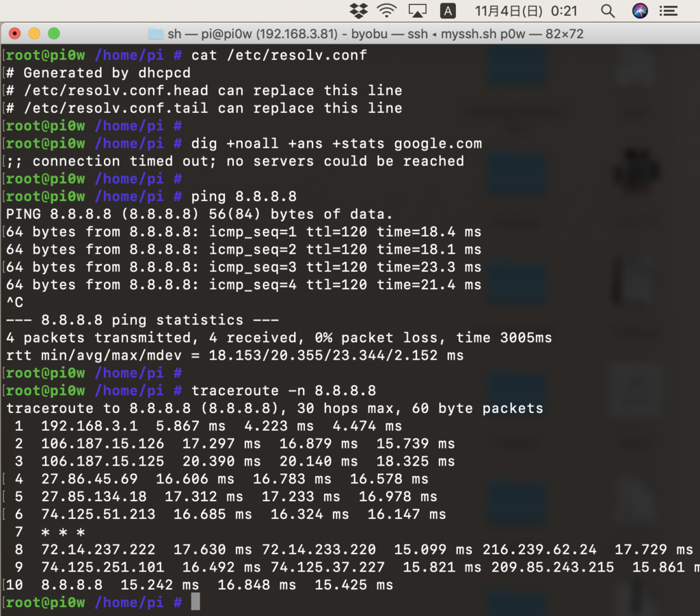Close the terminal window
Image resolution: width=700 pixels, height=616 pixels.
point(15,34)
